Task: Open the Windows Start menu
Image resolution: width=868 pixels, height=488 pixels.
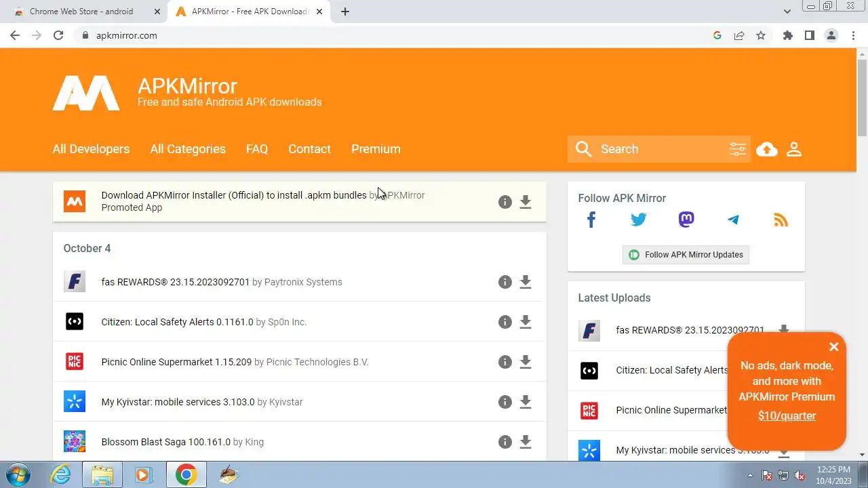Action: pos(18,474)
